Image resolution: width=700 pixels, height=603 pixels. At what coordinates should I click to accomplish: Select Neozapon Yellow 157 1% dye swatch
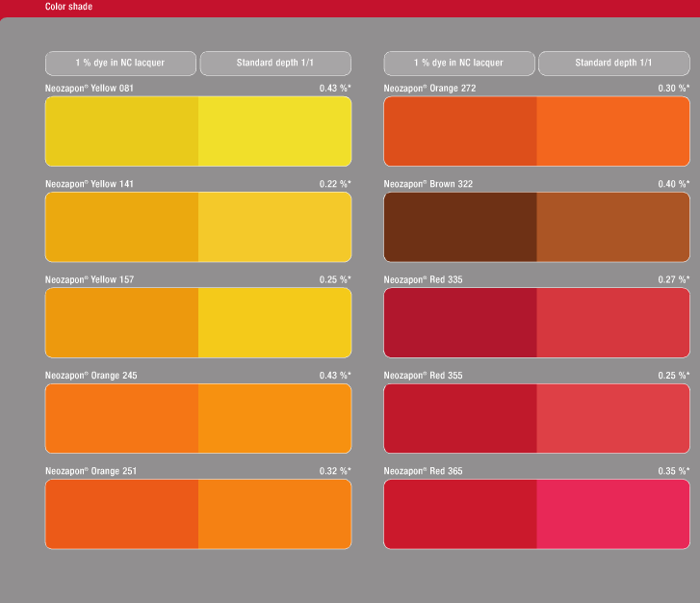(121, 323)
